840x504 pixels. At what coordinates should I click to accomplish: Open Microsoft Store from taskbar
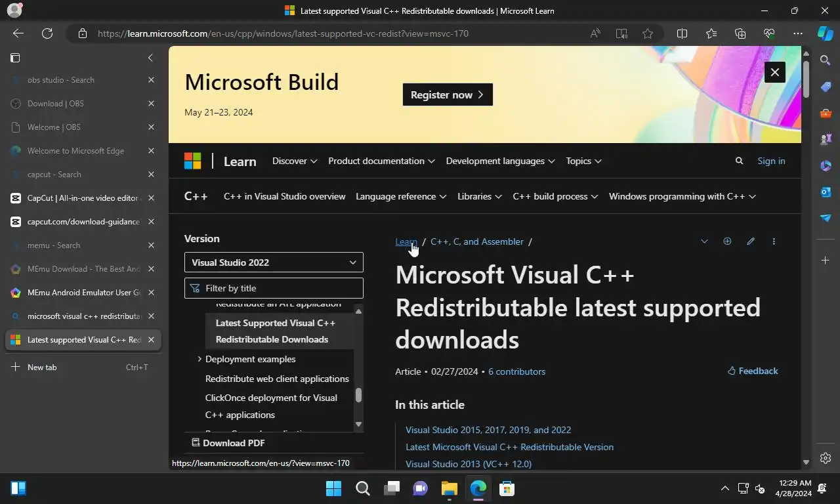[x=507, y=488]
